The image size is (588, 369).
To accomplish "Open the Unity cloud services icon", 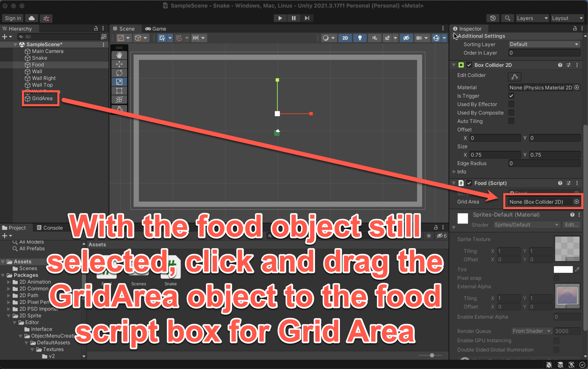I will tap(32, 18).
